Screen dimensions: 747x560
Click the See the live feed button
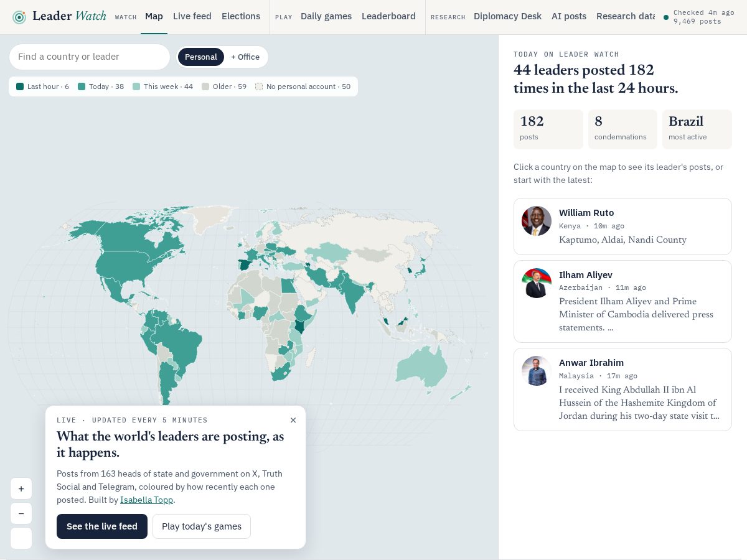(102, 526)
